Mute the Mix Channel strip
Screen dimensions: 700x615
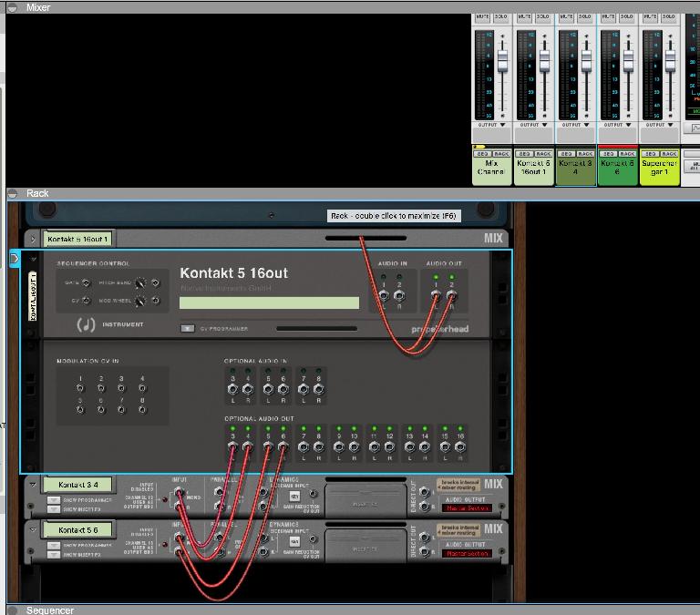pyautogui.click(x=482, y=17)
